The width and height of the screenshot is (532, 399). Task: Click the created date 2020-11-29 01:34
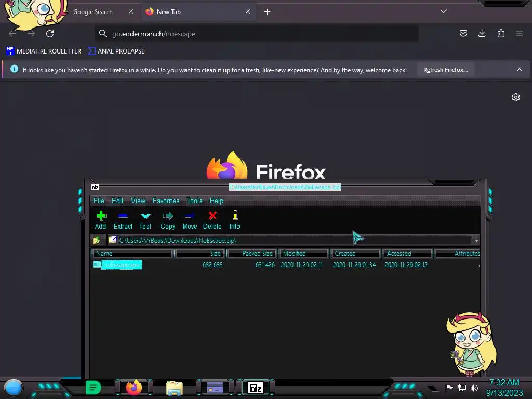pyautogui.click(x=354, y=264)
